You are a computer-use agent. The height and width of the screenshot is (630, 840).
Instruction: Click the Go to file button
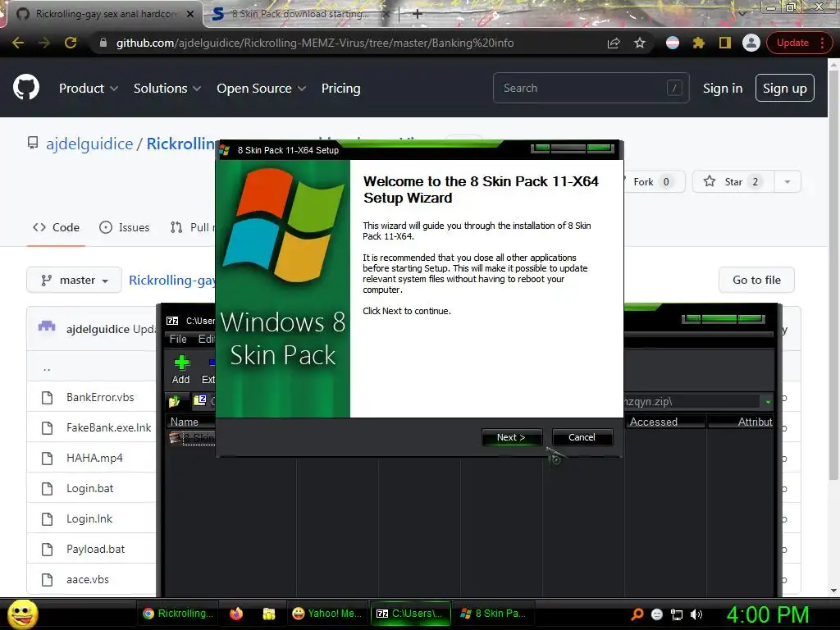click(756, 281)
